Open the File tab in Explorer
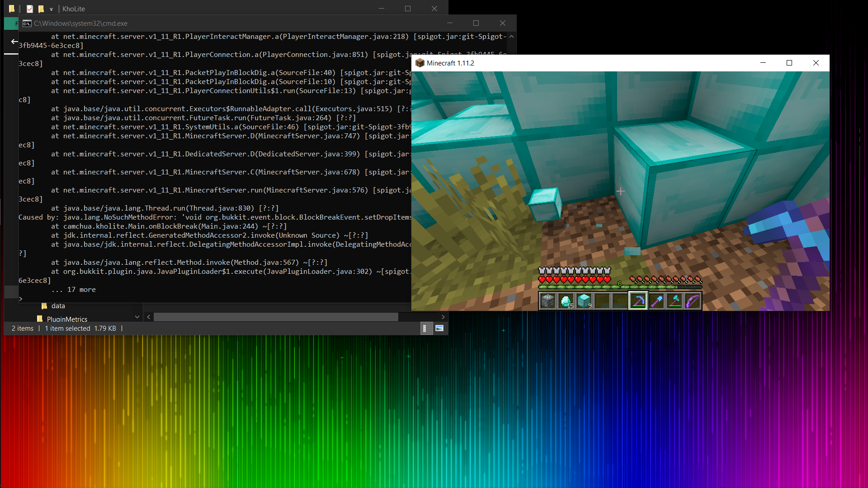 tap(13, 23)
